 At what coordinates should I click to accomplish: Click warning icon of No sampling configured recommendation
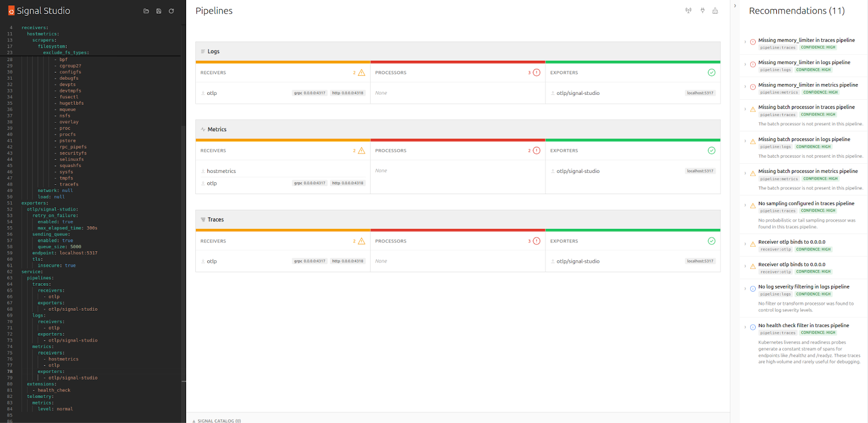click(753, 206)
